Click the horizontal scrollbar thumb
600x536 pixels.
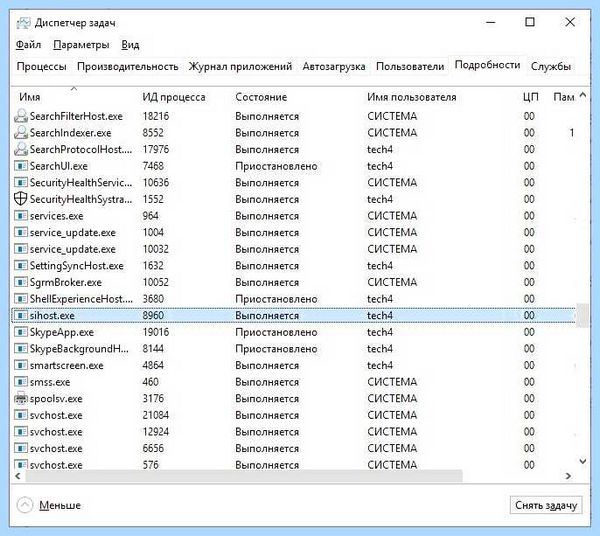click(x=244, y=476)
